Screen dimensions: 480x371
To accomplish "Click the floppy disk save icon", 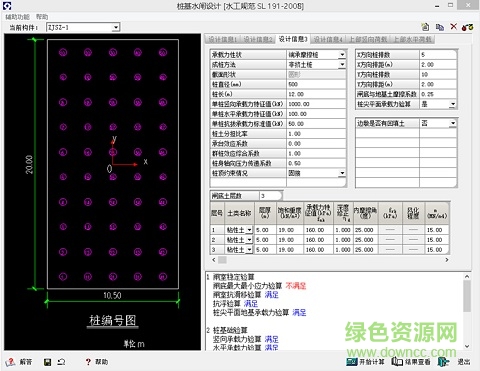I will (48, 362).
